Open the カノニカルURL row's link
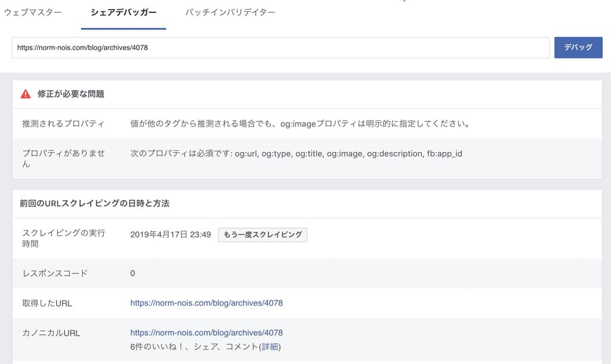Screen dimensions: 611x364 point(206,332)
